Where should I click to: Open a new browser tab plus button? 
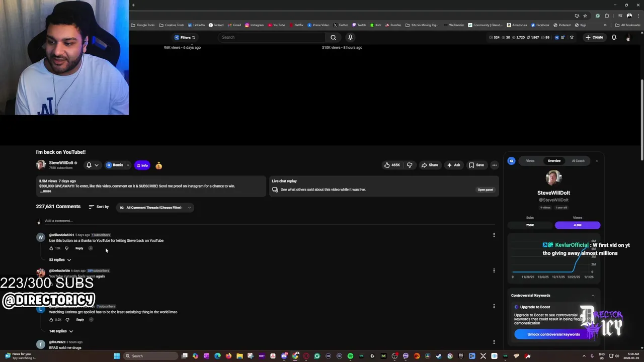coord(133,5)
